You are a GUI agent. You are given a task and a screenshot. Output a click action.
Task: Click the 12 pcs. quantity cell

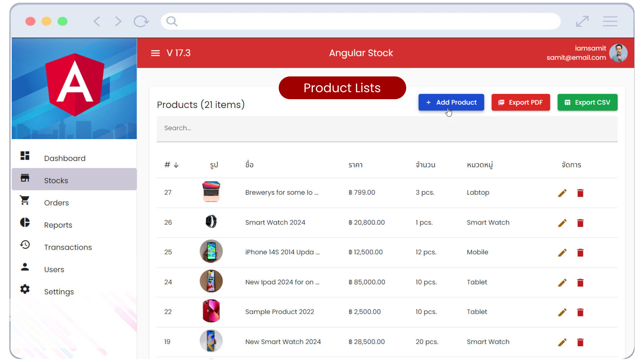click(x=426, y=252)
